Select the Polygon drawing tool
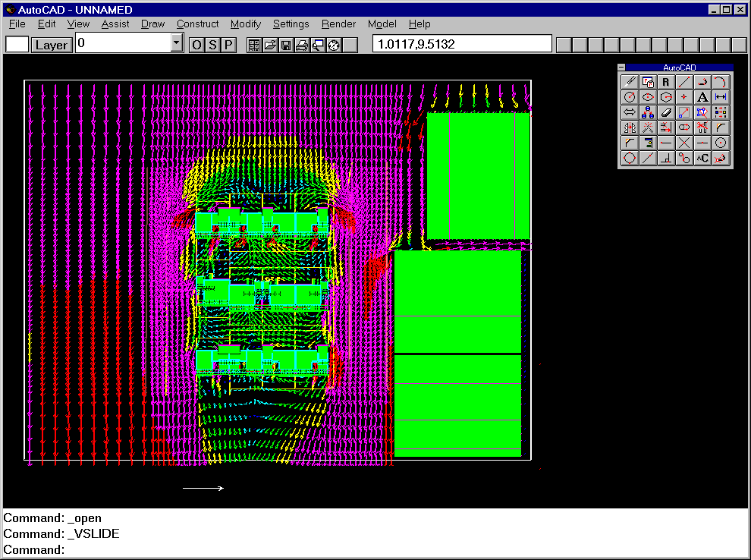This screenshot has width=751, height=560. pos(666,97)
